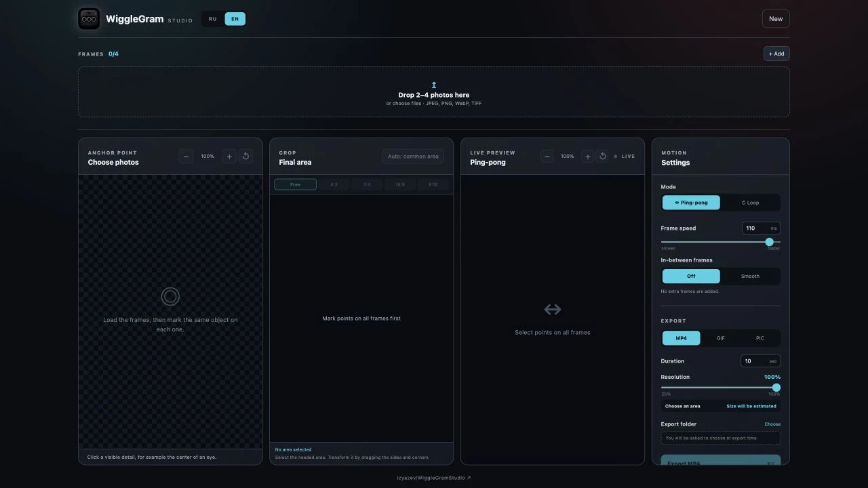This screenshot has height=488, width=868.
Task: Click the Duration seconds input field
Action: [x=760, y=361]
